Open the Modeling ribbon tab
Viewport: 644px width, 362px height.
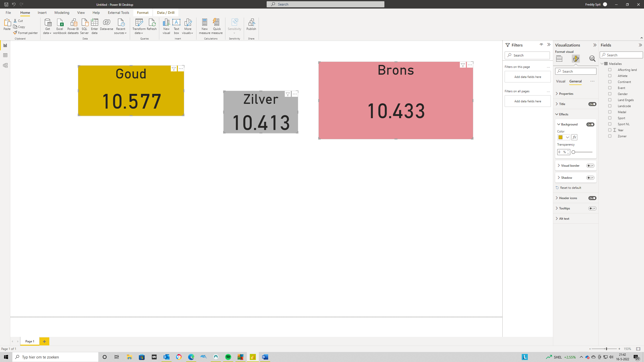62,13
